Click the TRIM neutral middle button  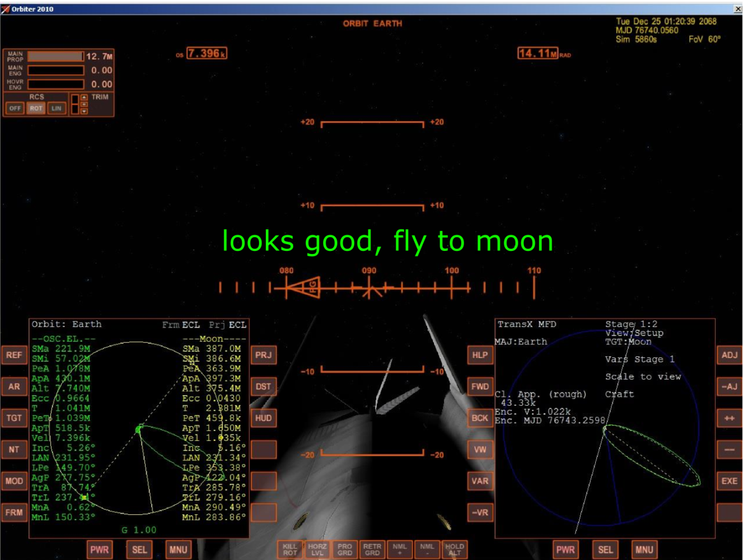(85, 104)
